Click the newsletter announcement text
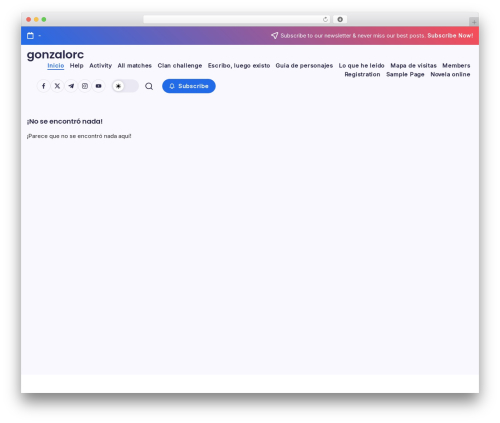Viewport: 500px width, 423px height. click(353, 36)
